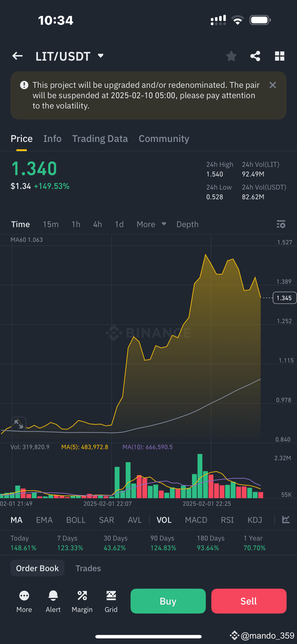
Task: Select the 15m chart interval
Action: coord(51,224)
